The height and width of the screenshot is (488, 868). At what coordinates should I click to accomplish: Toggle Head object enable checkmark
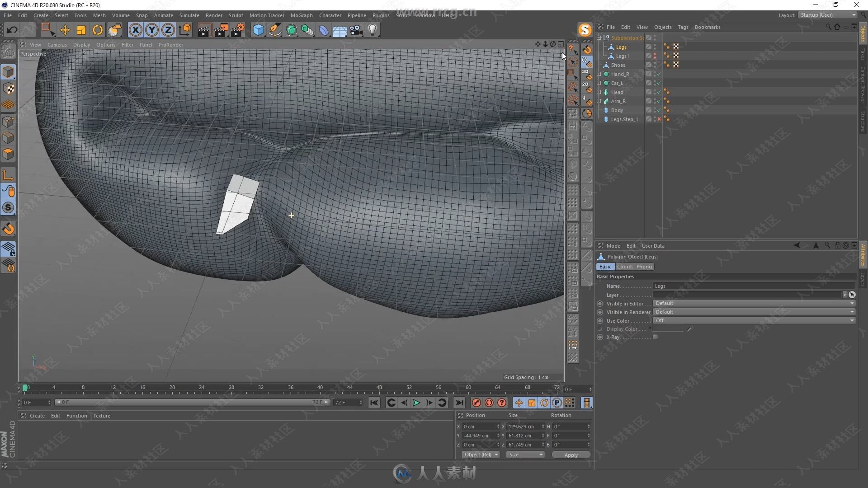click(659, 92)
